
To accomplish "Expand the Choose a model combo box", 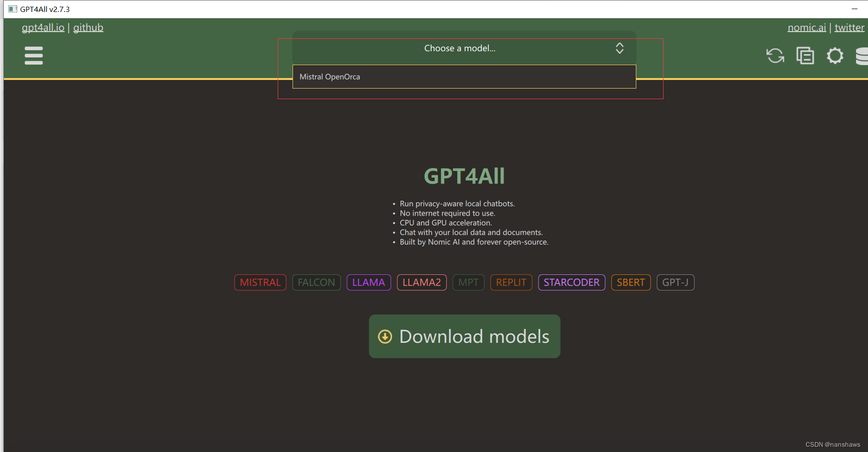I will point(464,48).
